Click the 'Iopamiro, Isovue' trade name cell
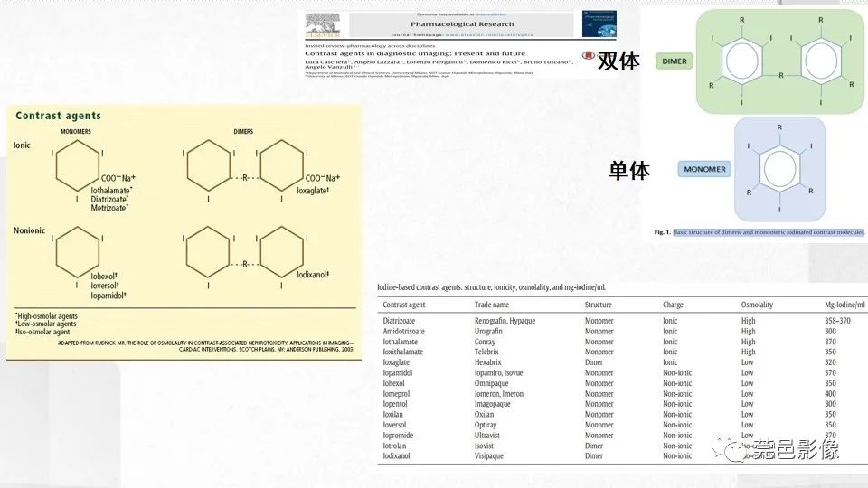 pos(499,373)
